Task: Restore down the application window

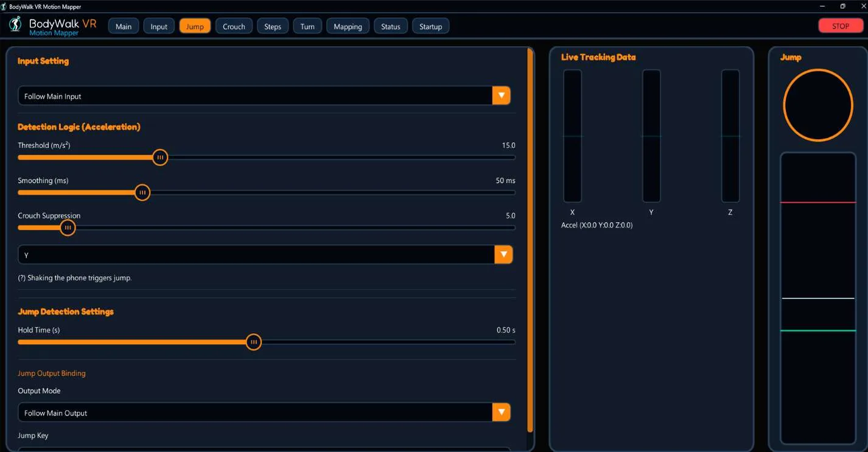Action: coord(843,6)
